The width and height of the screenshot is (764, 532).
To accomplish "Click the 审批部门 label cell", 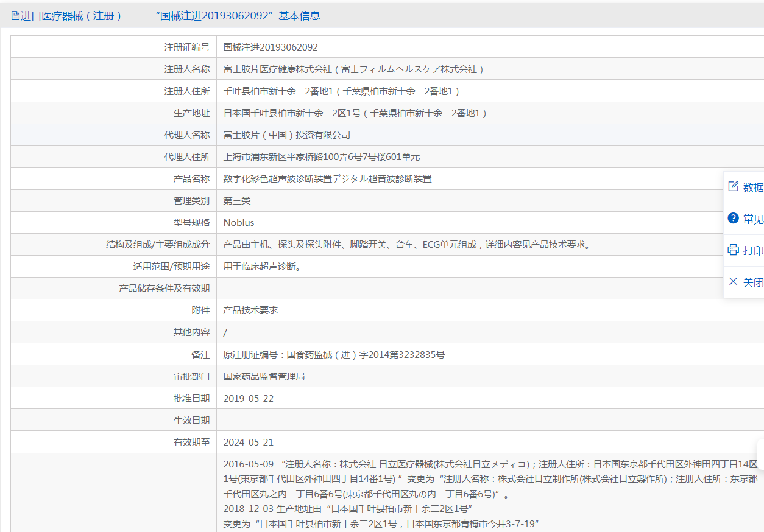I will point(114,376).
